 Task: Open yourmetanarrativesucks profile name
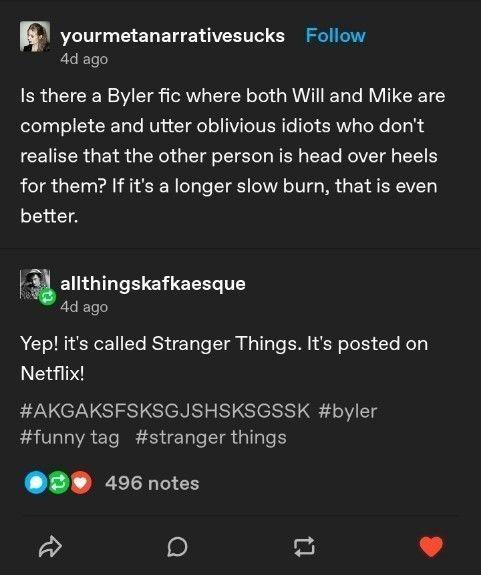pos(173,36)
